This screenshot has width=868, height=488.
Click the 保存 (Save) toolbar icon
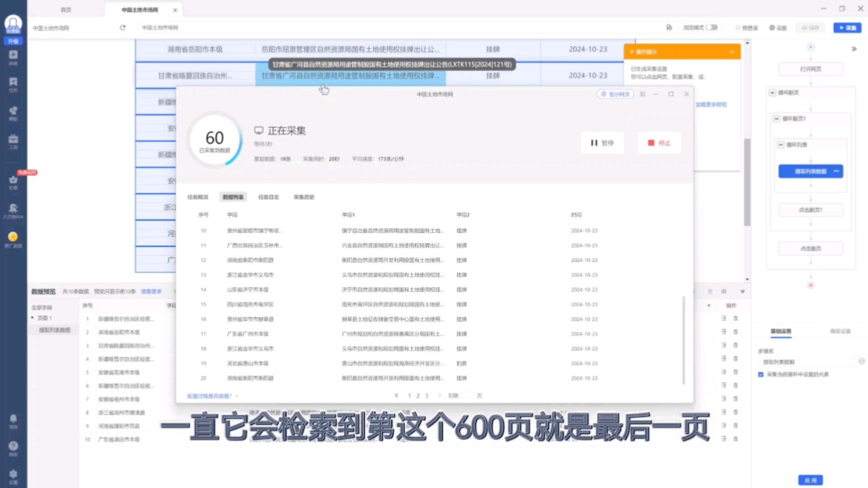(811, 28)
